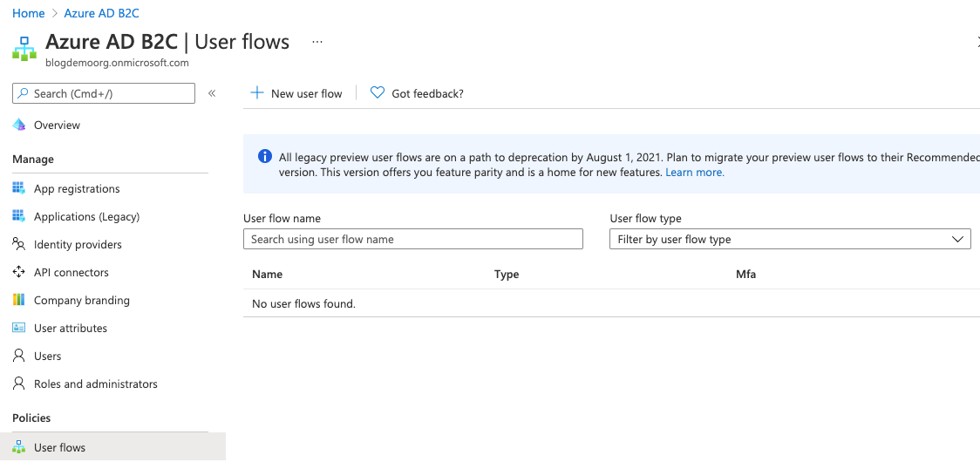Click the Company branding icon

point(19,300)
